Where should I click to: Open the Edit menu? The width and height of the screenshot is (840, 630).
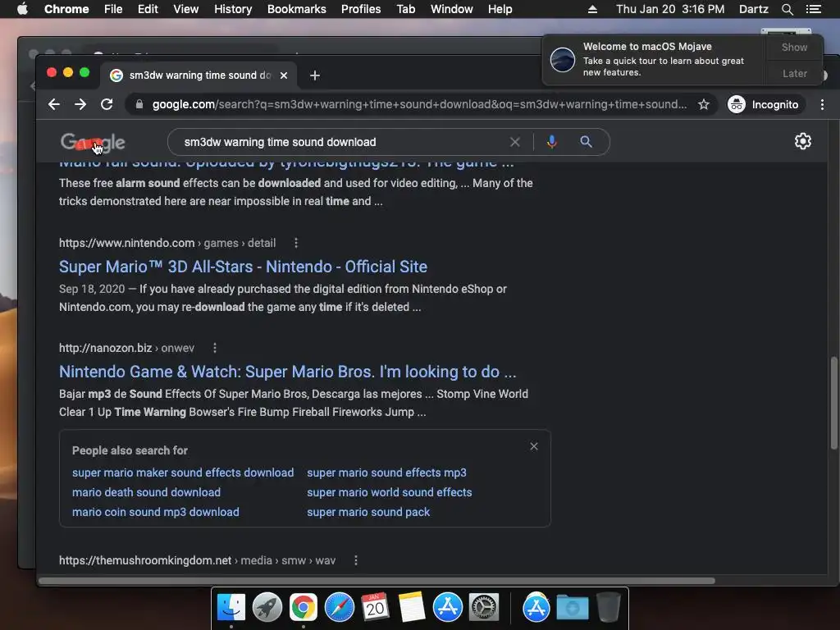(x=148, y=9)
